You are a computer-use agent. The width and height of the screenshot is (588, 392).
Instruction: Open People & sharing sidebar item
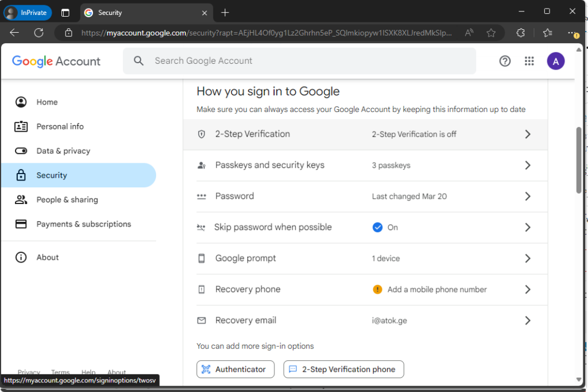tap(67, 199)
